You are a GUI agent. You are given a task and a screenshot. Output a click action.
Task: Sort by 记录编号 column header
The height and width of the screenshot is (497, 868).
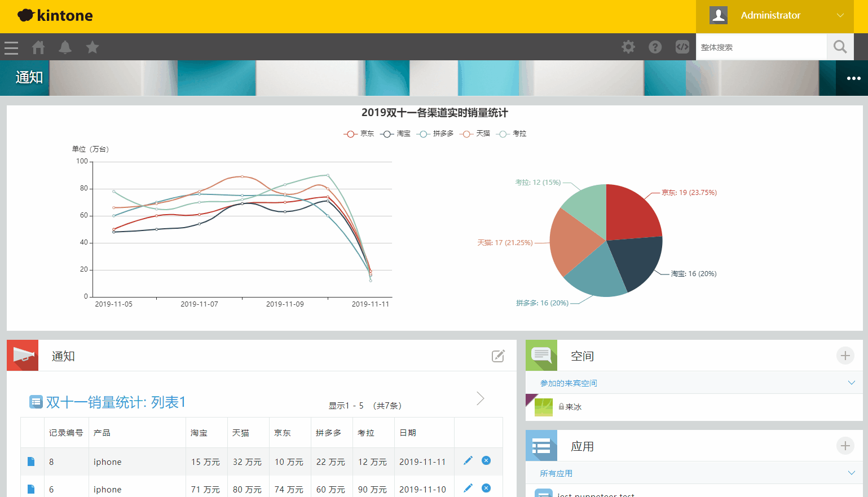coord(66,433)
